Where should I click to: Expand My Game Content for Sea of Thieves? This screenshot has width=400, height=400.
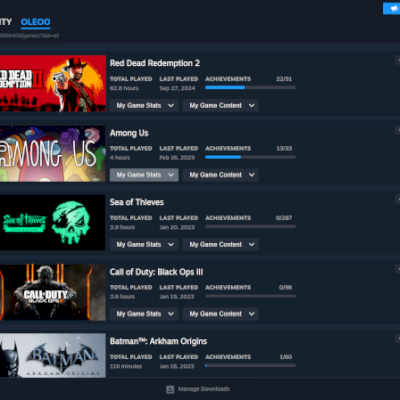221,244
